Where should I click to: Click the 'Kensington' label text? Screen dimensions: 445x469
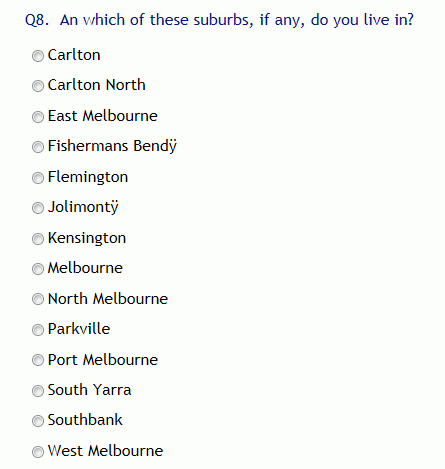click(87, 238)
